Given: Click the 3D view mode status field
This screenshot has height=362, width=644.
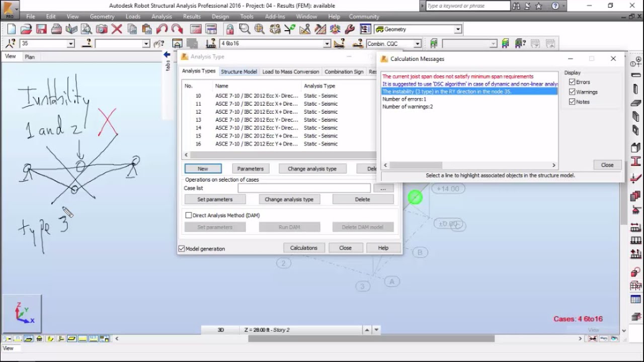Looking at the screenshot, I should pyautogui.click(x=221, y=330).
